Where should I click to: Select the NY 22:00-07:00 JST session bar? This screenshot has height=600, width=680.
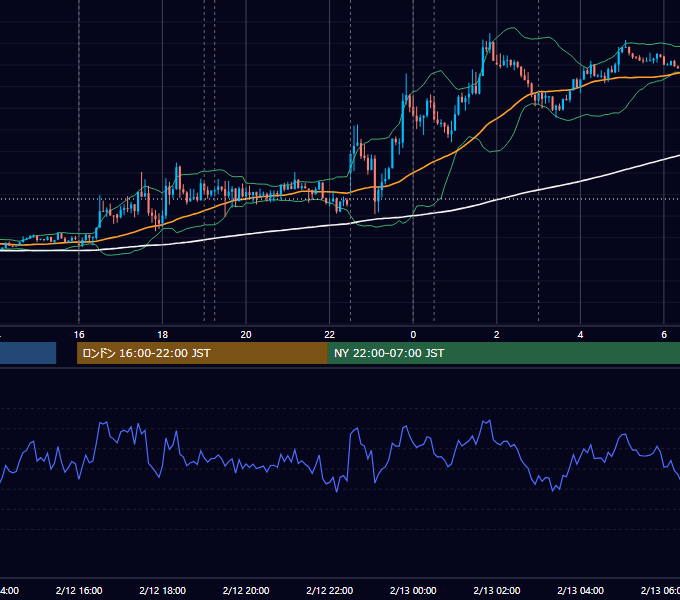tap(503, 353)
